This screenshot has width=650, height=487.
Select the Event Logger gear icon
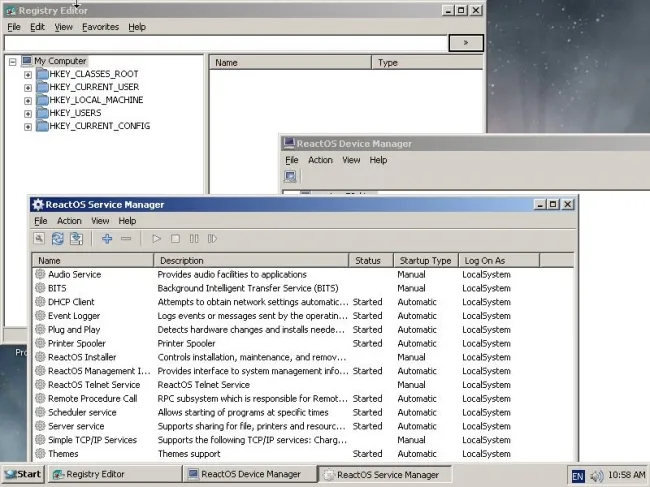[x=40, y=315]
